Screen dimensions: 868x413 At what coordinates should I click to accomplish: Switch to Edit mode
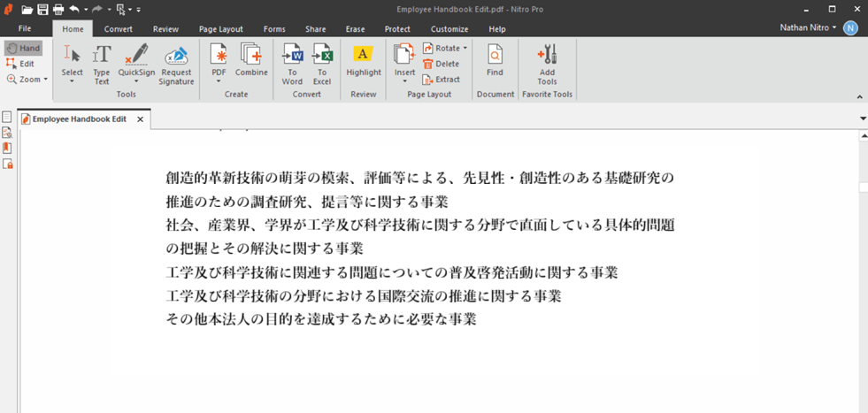coord(21,64)
